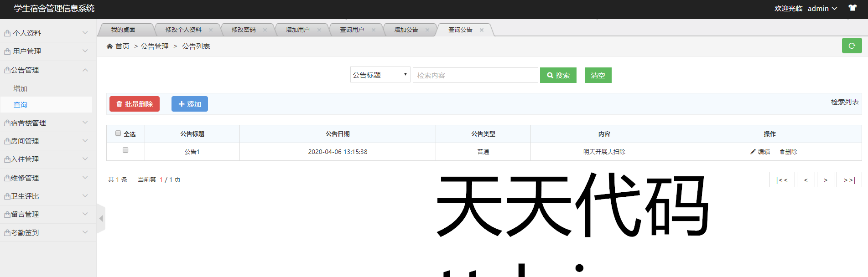Click the delete trash icon for 公告1

pos(782,152)
